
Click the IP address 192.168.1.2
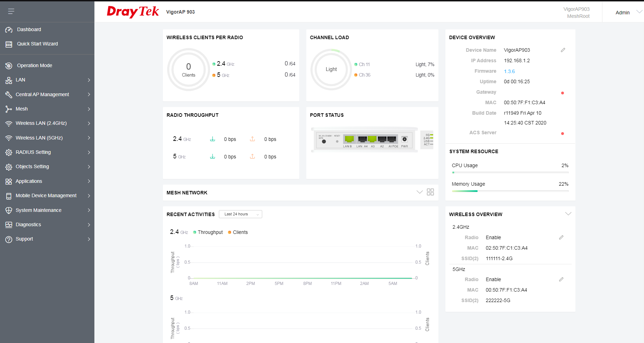517,60
